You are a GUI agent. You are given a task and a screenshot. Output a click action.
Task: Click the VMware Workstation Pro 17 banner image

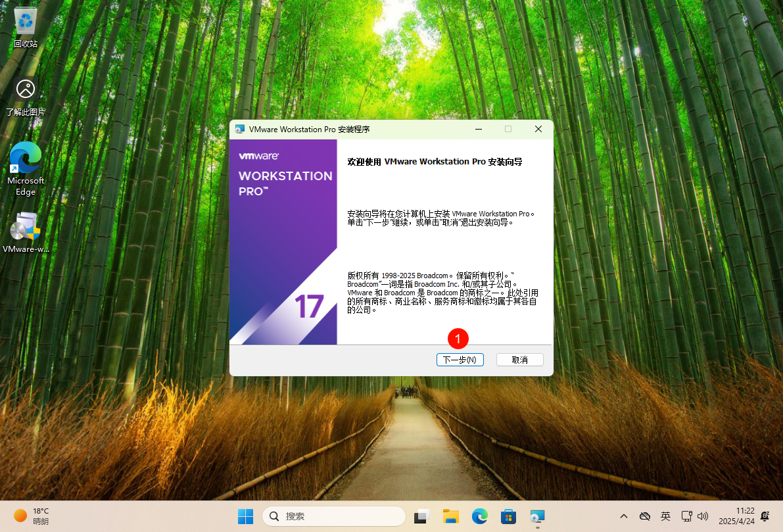pos(283,242)
